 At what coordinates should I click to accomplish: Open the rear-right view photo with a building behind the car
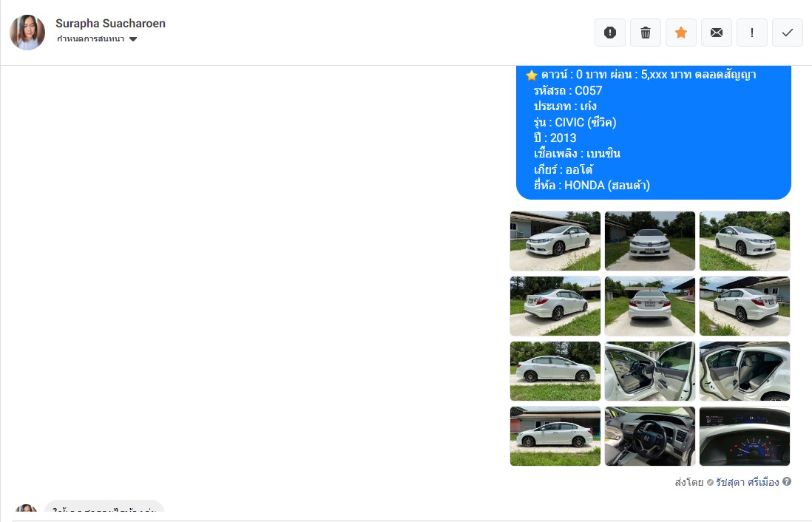[x=745, y=306]
